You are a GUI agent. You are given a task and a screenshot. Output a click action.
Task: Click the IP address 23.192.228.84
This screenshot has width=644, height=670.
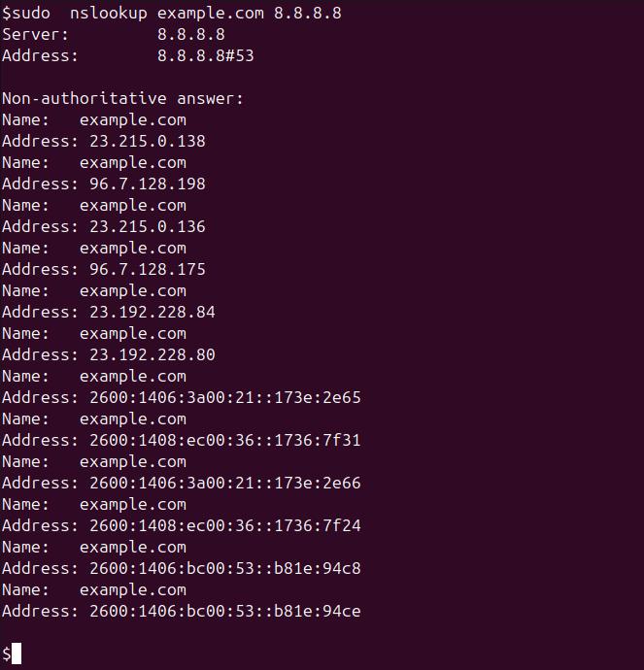click(152, 312)
